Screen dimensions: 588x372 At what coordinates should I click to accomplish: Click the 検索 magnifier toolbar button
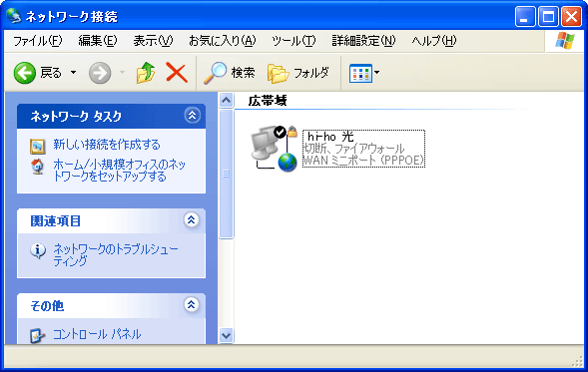[x=230, y=73]
